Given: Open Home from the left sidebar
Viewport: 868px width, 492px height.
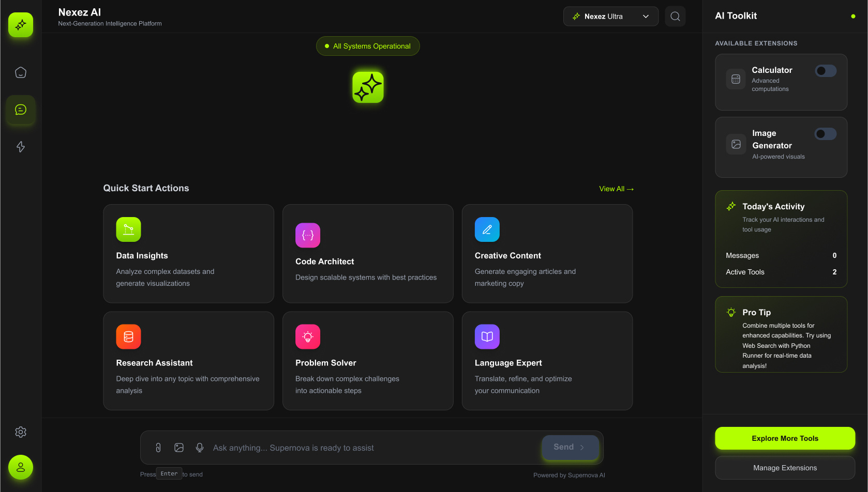Looking at the screenshot, I should tap(21, 72).
